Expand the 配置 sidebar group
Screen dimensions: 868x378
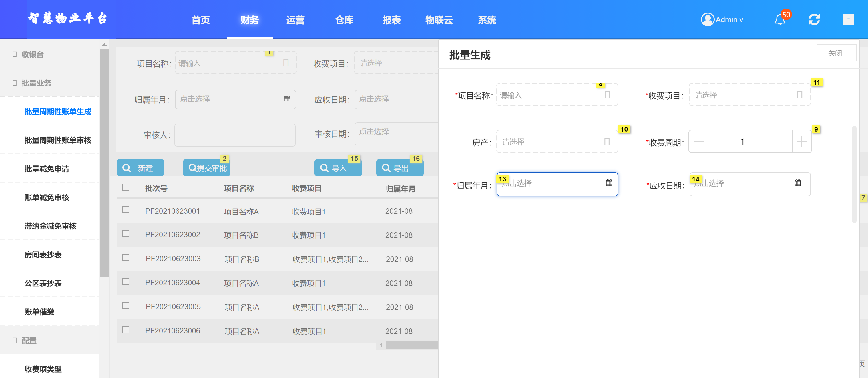click(x=50, y=341)
